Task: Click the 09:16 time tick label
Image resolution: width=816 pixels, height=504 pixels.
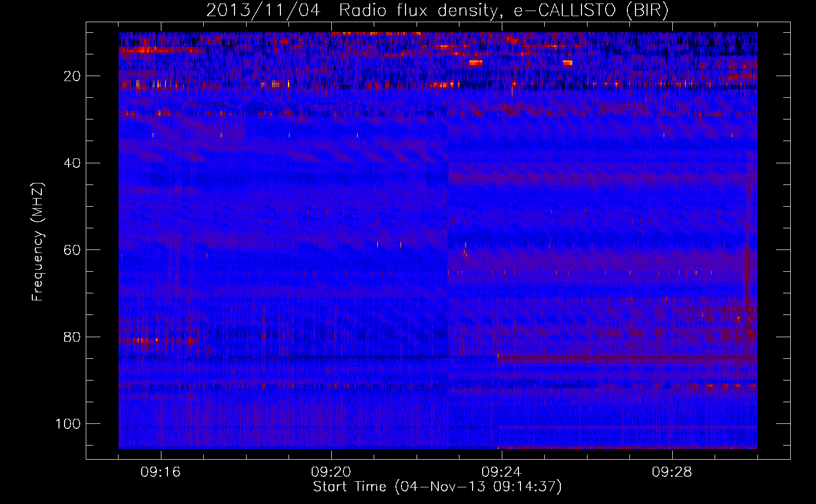Action: pos(161,472)
